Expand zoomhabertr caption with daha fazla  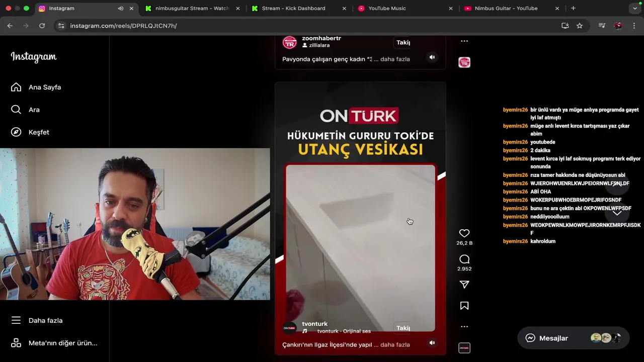point(395,59)
